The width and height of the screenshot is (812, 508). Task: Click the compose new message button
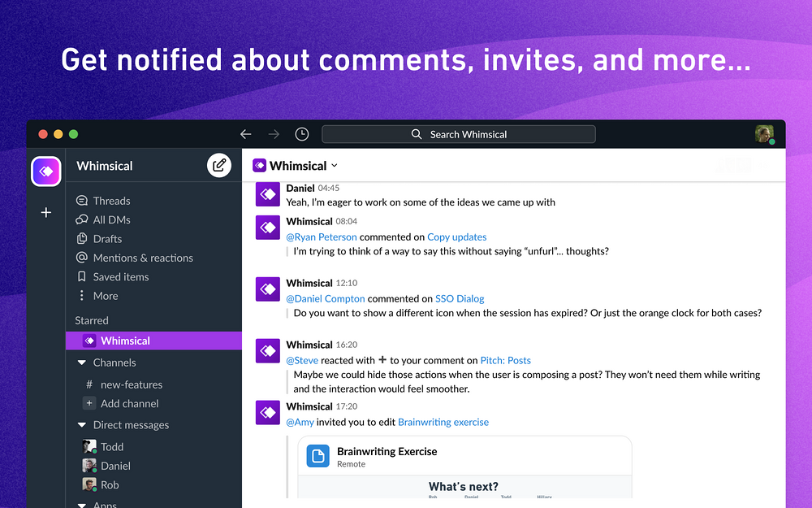219,165
